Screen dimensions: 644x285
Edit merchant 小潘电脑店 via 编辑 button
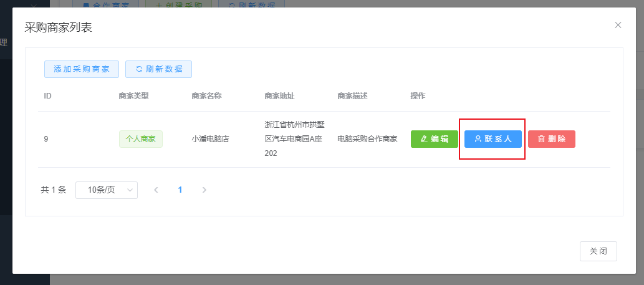pyautogui.click(x=434, y=139)
